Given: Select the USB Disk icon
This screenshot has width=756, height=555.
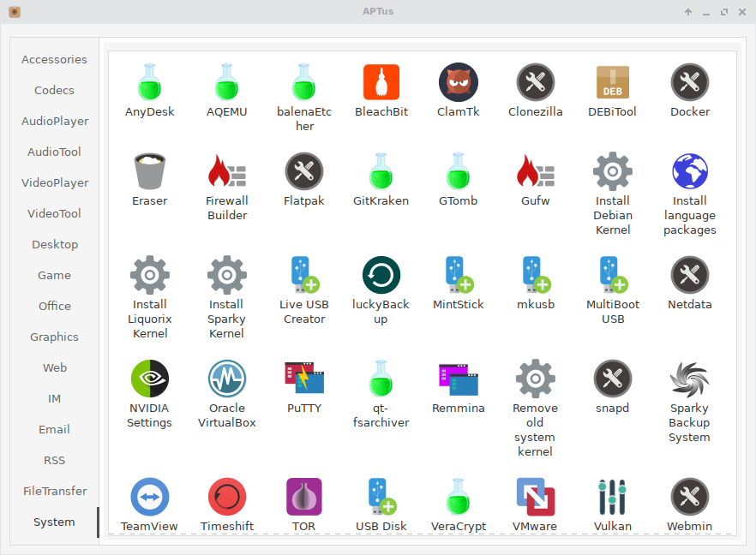Looking at the screenshot, I should click(x=382, y=497).
